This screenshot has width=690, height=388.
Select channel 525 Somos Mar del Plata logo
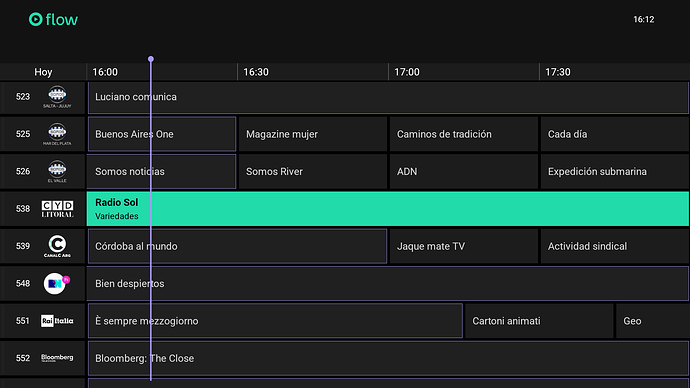[x=57, y=134]
